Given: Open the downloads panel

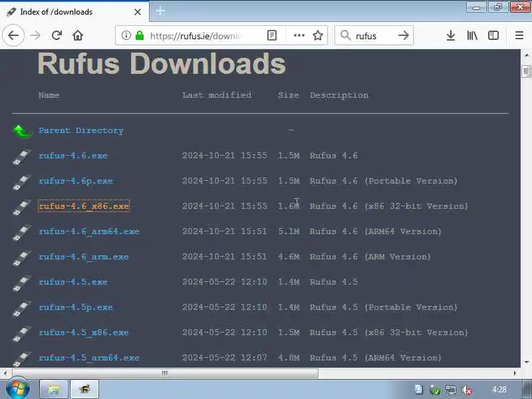Looking at the screenshot, I should pyautogui.click(x=451, y=35).
